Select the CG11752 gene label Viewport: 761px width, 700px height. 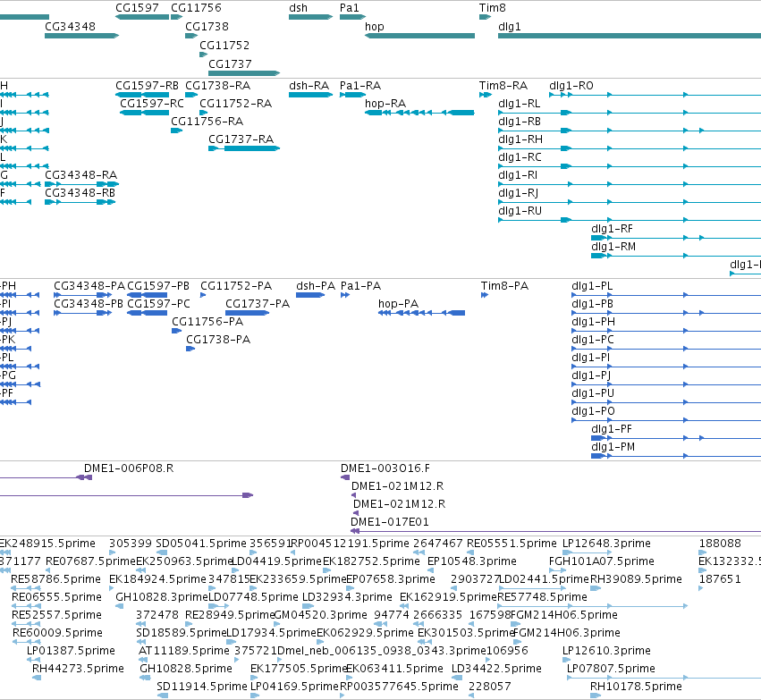coord(224,45)
